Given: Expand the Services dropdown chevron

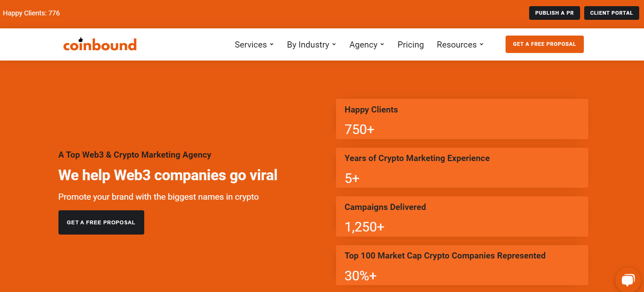Looking at the screenshot, I should (272, 44).
